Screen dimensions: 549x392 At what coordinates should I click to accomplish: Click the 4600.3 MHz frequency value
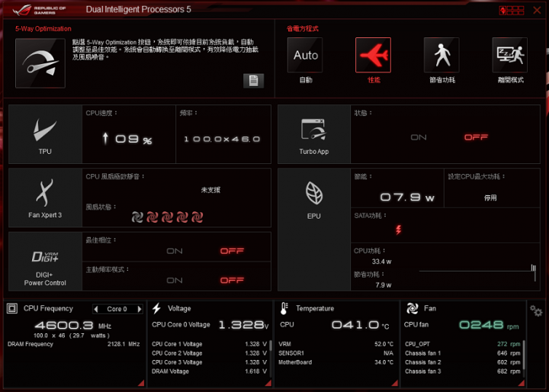73,326
